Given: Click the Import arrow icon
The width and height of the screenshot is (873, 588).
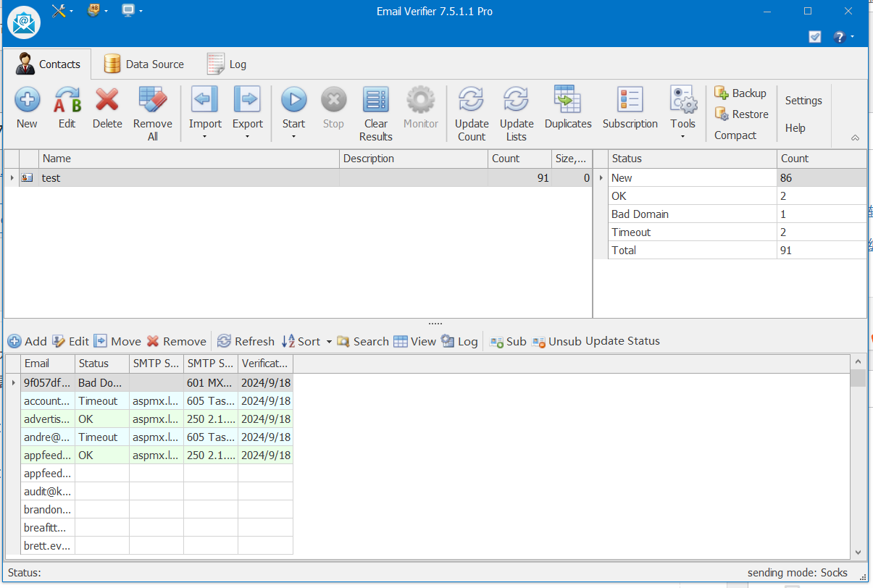Looking at the screenshot, I should pos(205,99).
